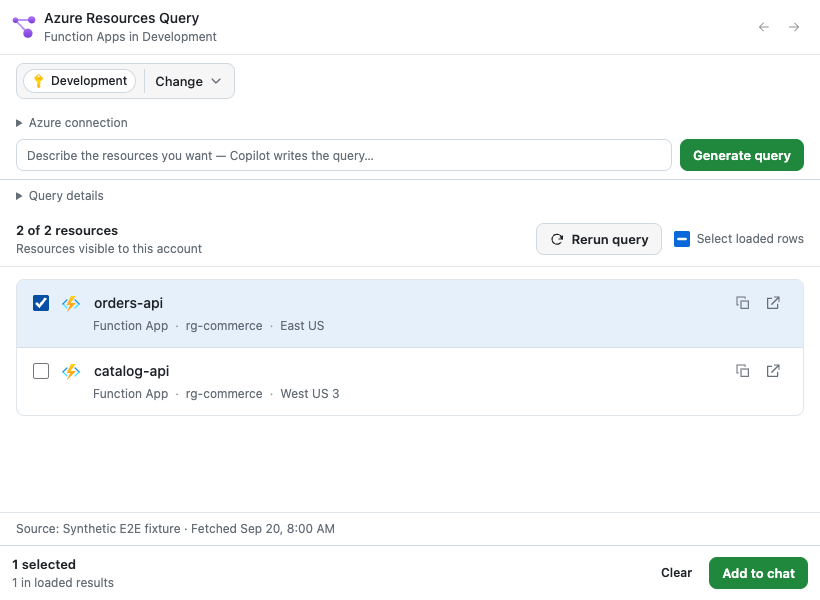The height and width of the screenshot is (600, 820).
Task: Click '1 in loaded results' text
Action: click(x=63, y=583)
